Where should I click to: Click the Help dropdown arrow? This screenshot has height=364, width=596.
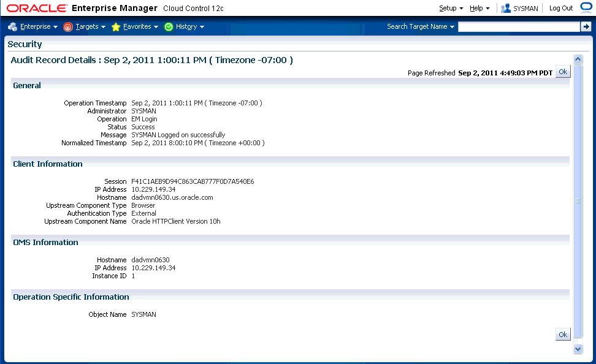pos(487,9)
